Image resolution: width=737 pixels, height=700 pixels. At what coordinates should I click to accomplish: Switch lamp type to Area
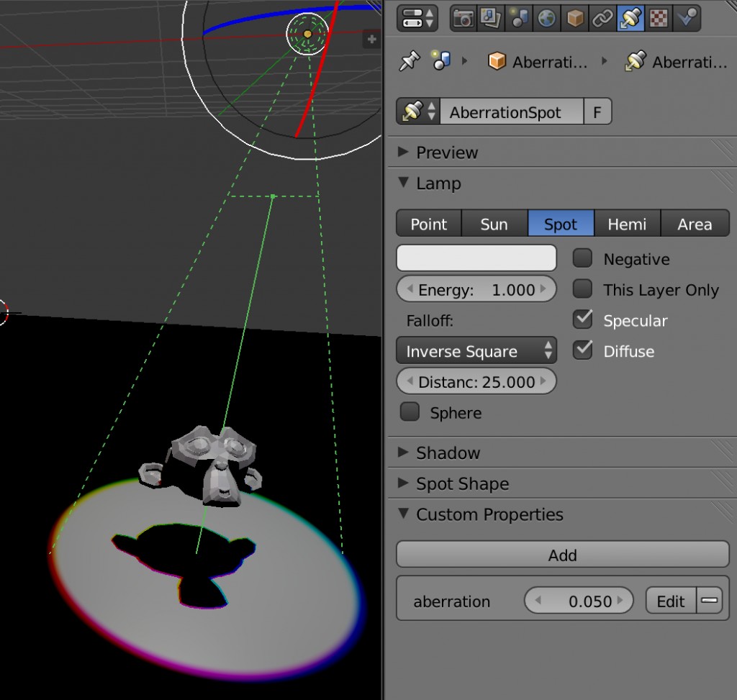coord(695,224)
